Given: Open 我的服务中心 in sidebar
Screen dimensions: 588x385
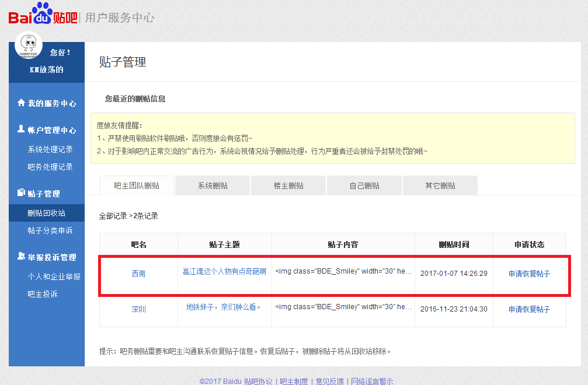Looking at the screenshot, I should pos(52,103).
